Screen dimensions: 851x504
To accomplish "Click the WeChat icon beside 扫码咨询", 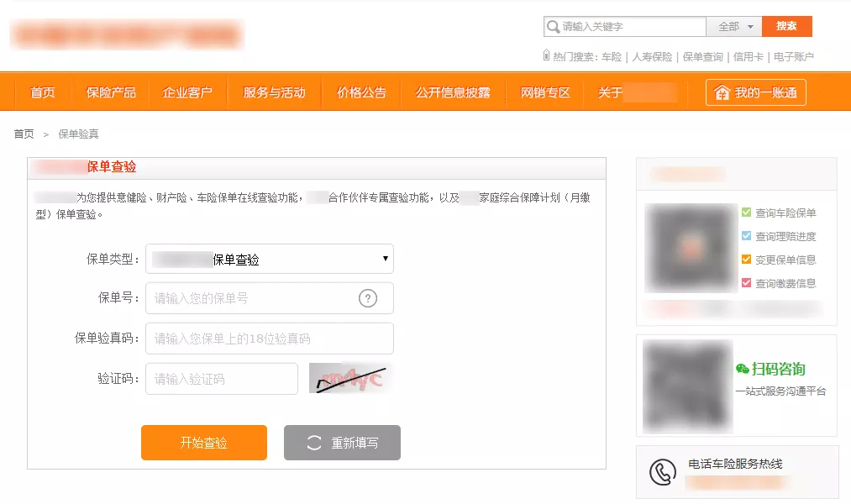I will tap(743, 369).
